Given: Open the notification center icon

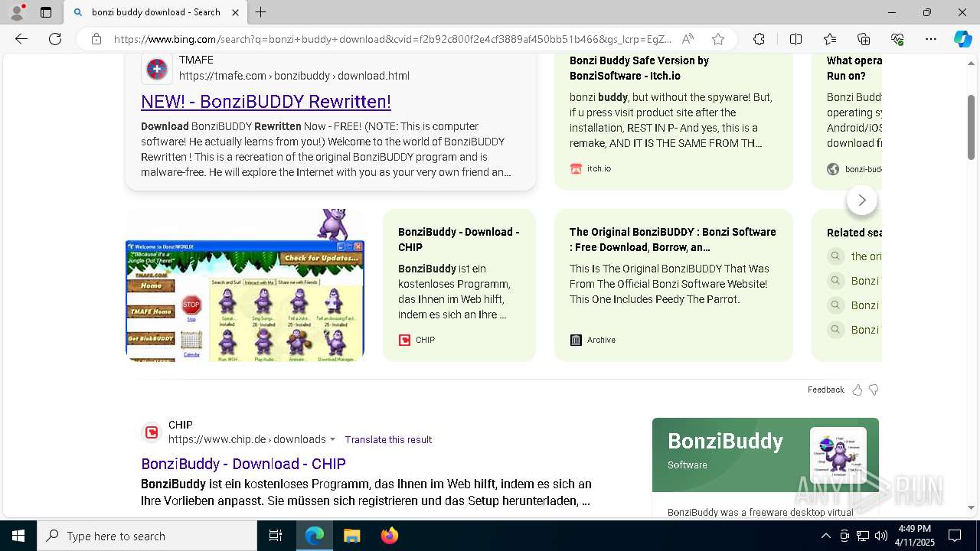Looking at the screenshot, I should coord(955,536).
